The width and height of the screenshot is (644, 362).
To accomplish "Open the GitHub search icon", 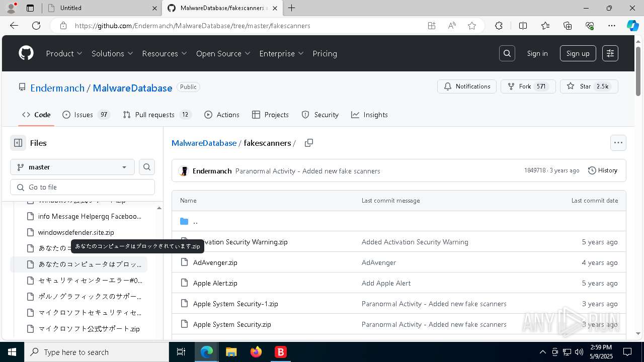I will click(x=507, y=53).
